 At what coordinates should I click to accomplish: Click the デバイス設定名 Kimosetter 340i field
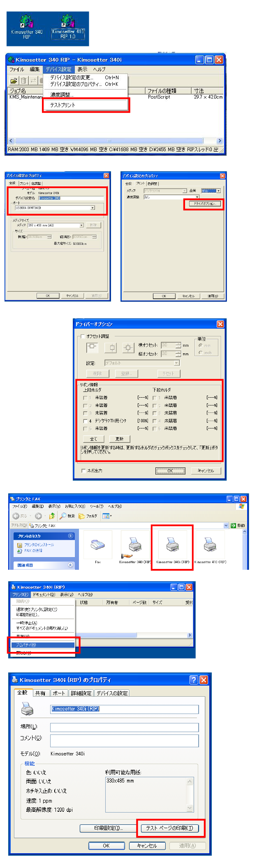coord(71,198)
